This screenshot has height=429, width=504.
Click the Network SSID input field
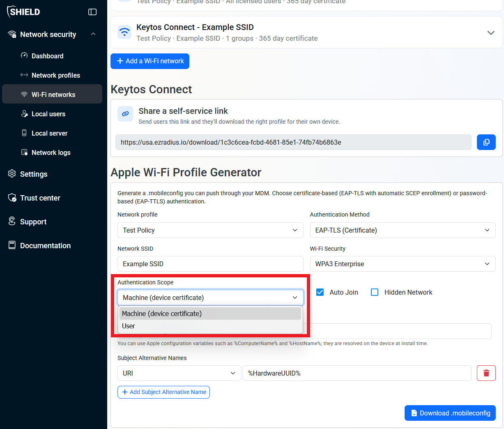[x=210, y=264]
